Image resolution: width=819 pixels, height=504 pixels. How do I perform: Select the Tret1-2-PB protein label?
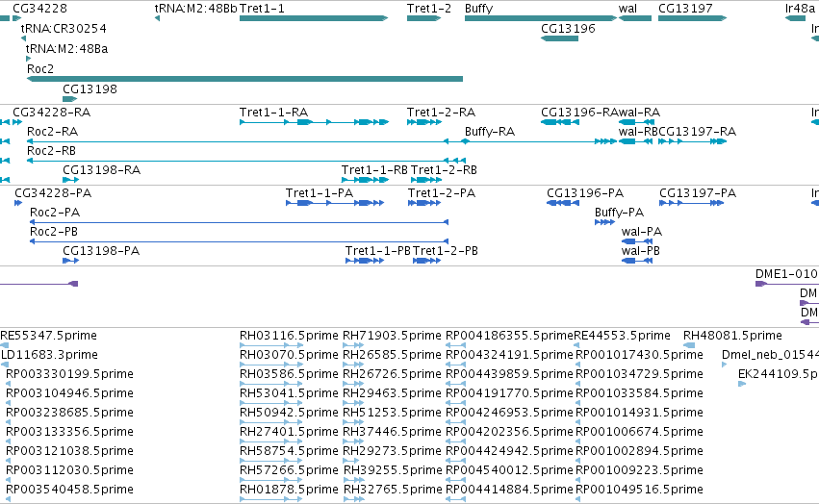click(446, 251)
